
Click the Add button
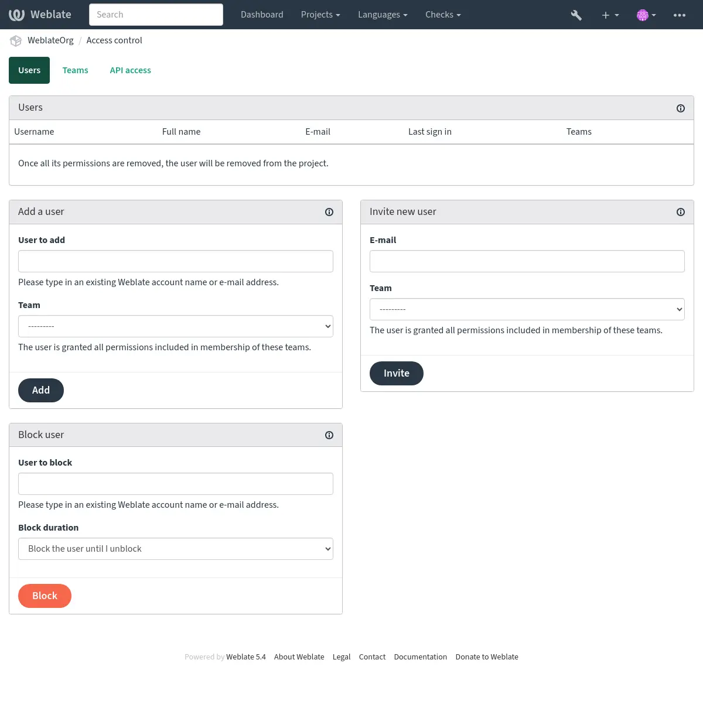[x=41, y=390]
